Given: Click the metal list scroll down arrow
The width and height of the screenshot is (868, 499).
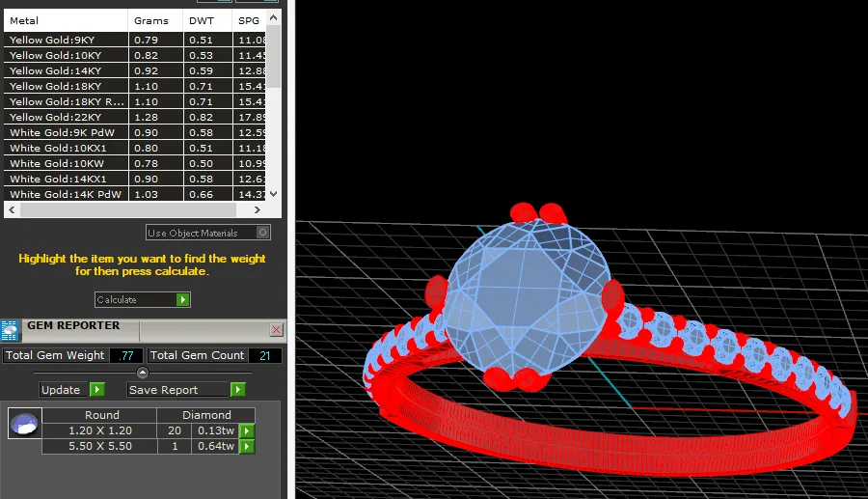Looking at the screenshot, I should click(273, 194).
